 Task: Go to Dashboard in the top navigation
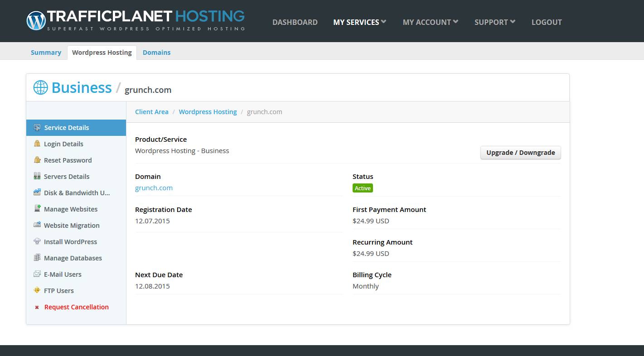pyautogui.click(x=295, y=22)
